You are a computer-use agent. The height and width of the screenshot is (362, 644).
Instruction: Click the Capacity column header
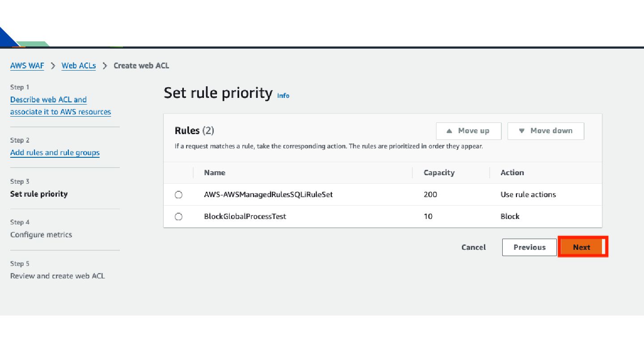coord(439,173)
